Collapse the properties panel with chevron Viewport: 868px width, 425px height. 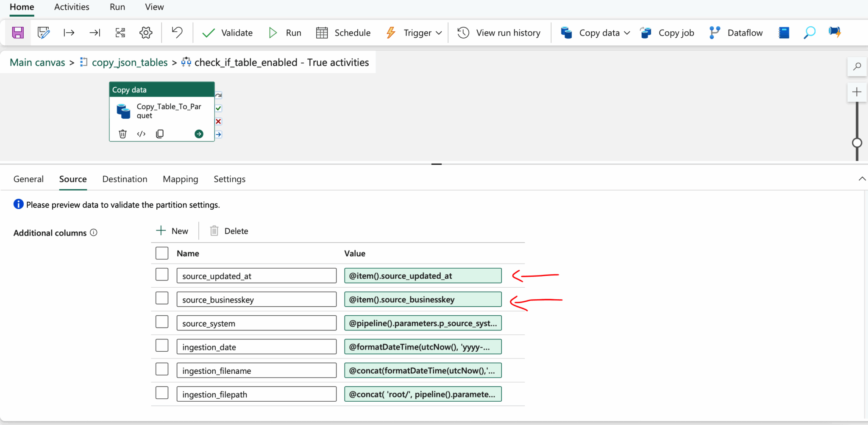pyautogui.click(x=862, y=179)
